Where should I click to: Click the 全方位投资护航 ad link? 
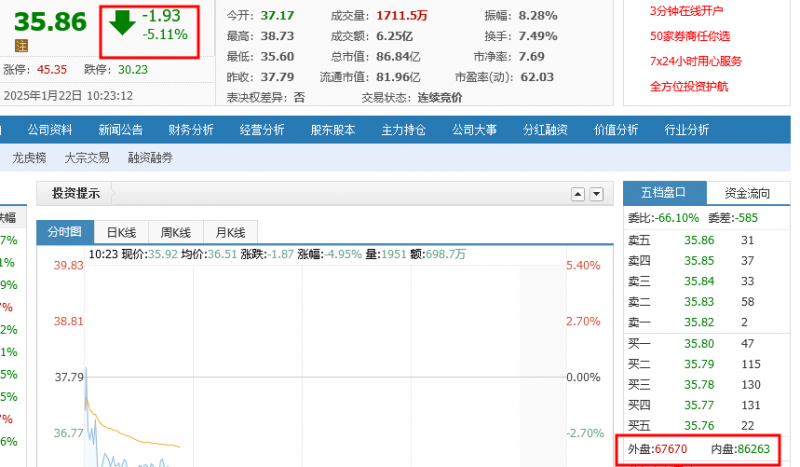(x=689, y=86)
